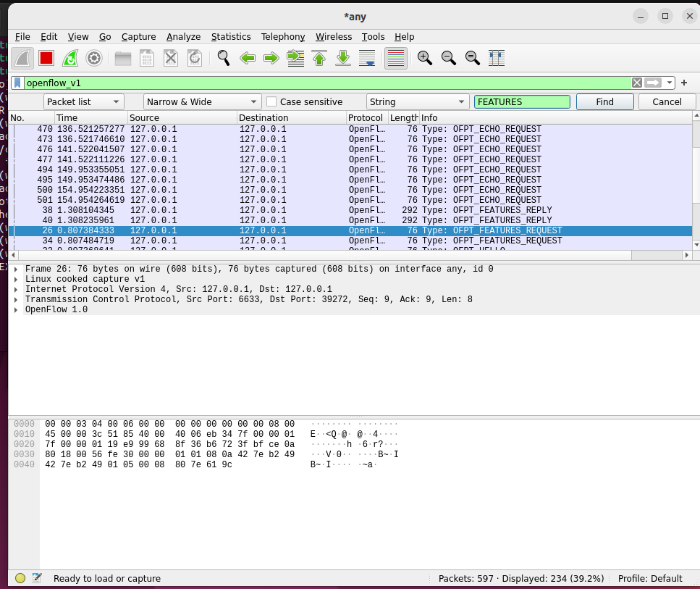Open the Wireless menu
The width and height of the screenshot is (700, 589).
coord(334,37)
